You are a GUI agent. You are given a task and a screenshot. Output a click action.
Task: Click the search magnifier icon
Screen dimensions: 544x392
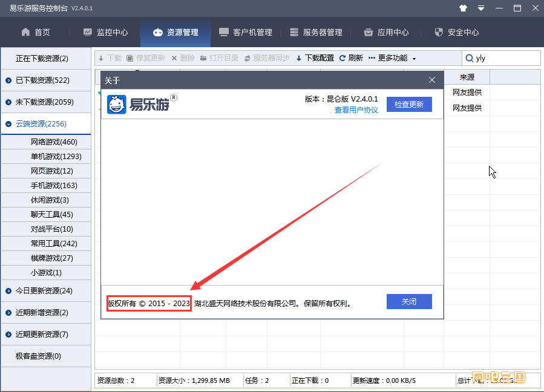470,58
